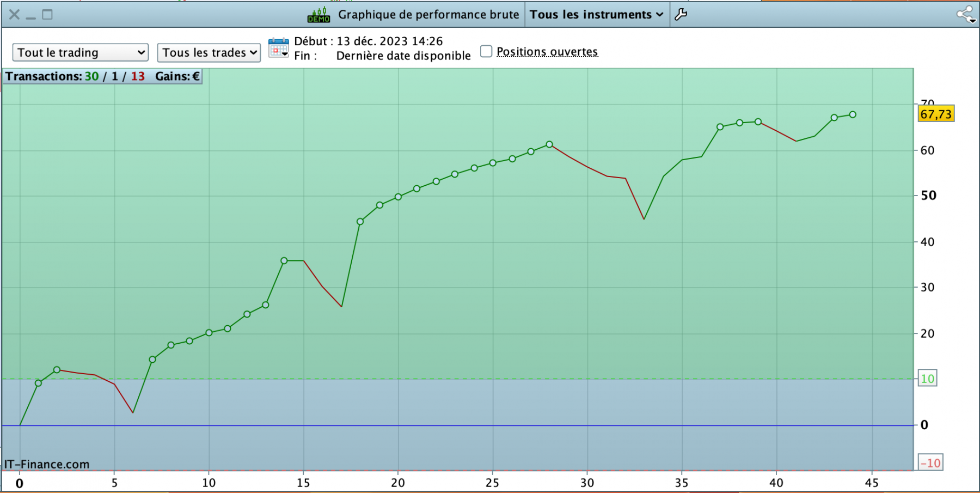980x493 pixels.
Task: Click the green 10 threshold marker
Action: point(928,379)
